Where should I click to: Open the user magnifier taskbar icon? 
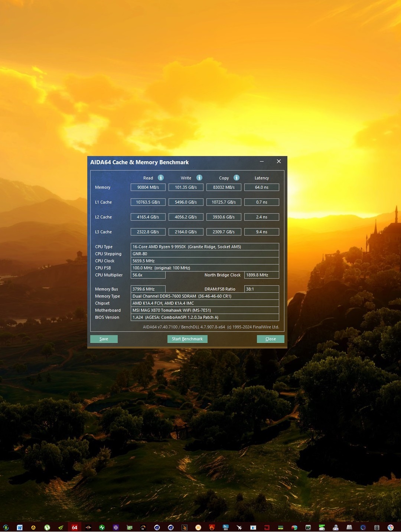pyautogui.click(x=336, y=527)
